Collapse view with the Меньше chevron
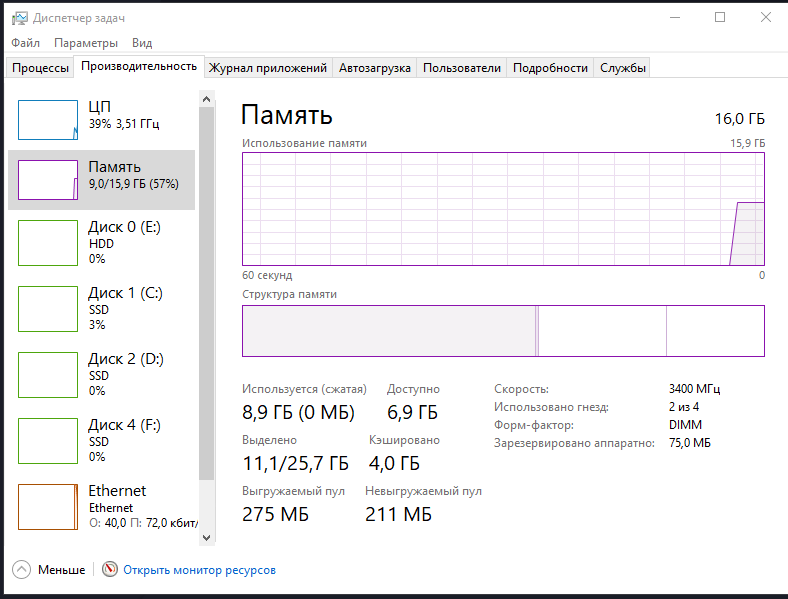The width and height of the screenshot is (788, 599). 22,569
